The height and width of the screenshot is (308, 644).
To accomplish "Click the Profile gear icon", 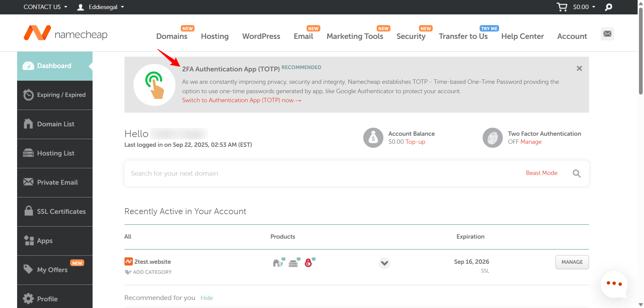I will pos(28,298).
